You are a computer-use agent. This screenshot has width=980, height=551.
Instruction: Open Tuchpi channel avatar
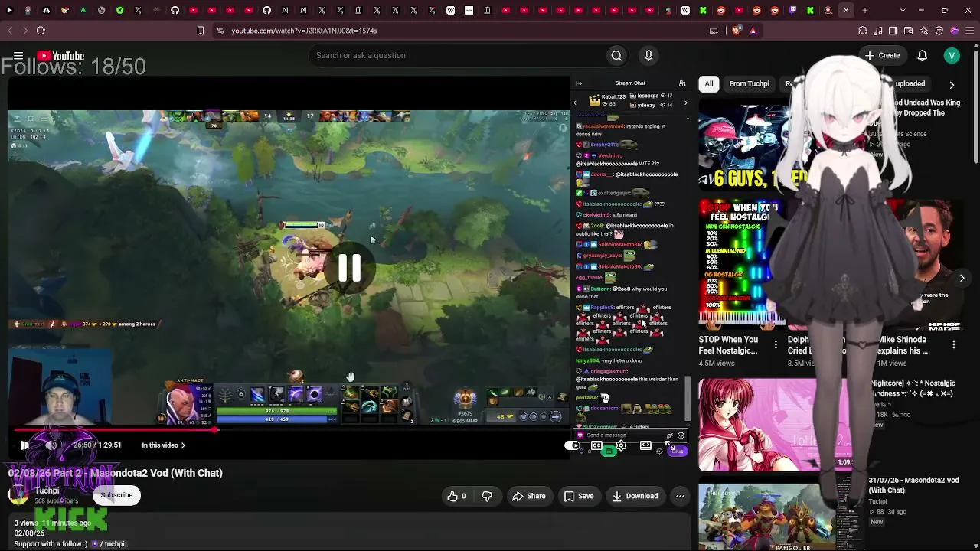pos(18,494)
